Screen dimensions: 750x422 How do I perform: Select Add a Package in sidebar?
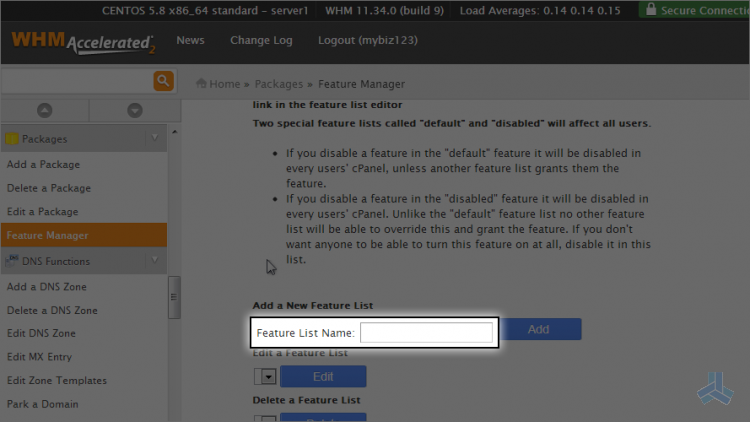pos(43,164)
